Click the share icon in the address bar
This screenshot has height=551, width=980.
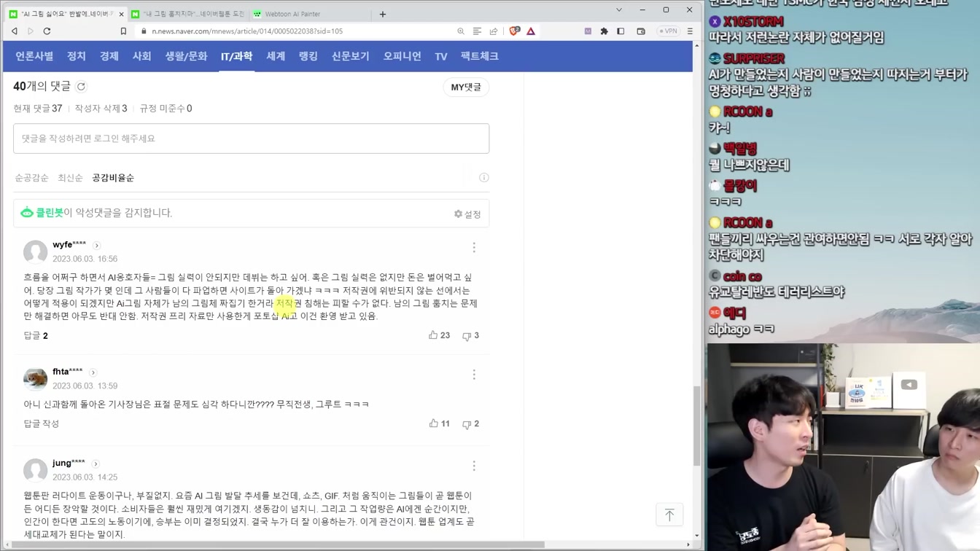click(x=494, y=31)
